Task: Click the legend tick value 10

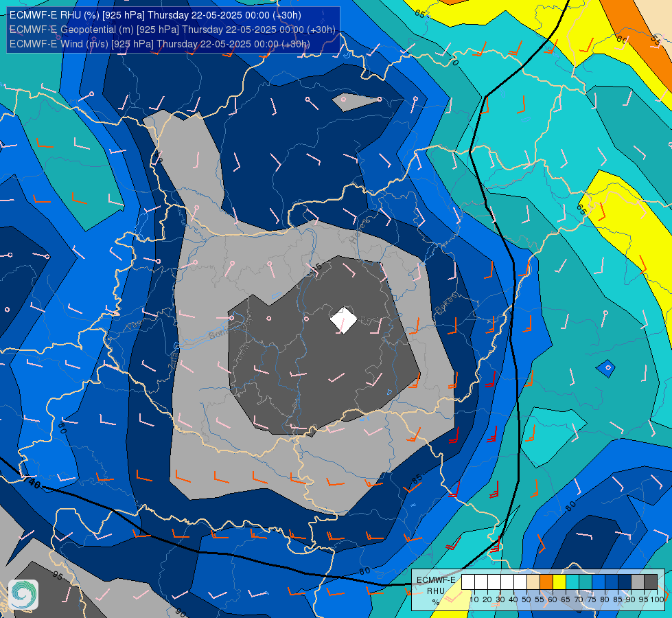Action: pos(474,599)
